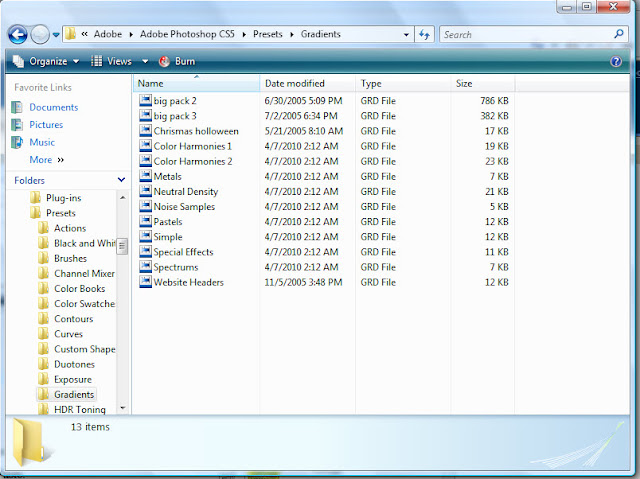Select Duotones folder in tree
The height and width of the screenshot is (479, 640).
click(74, 364)
